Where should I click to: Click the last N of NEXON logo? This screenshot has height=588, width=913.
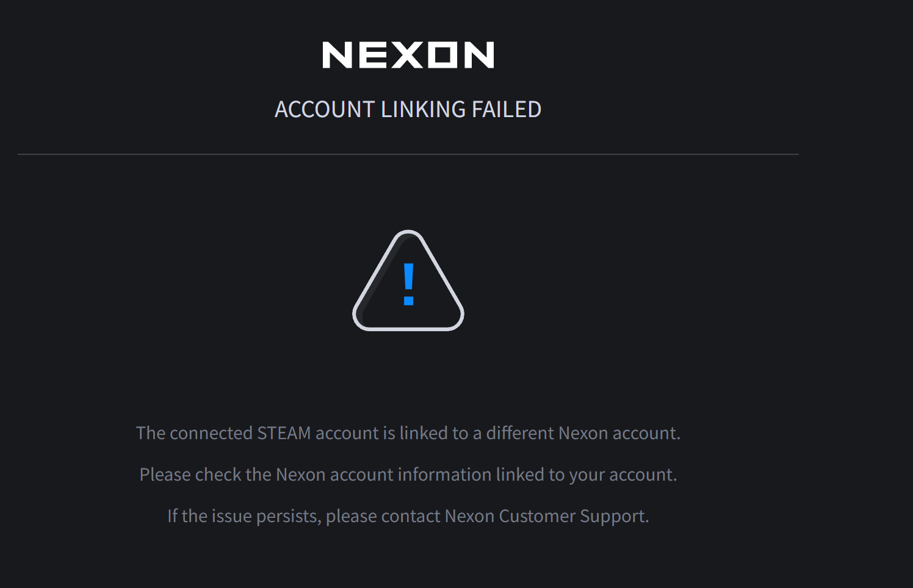(478, 55)
